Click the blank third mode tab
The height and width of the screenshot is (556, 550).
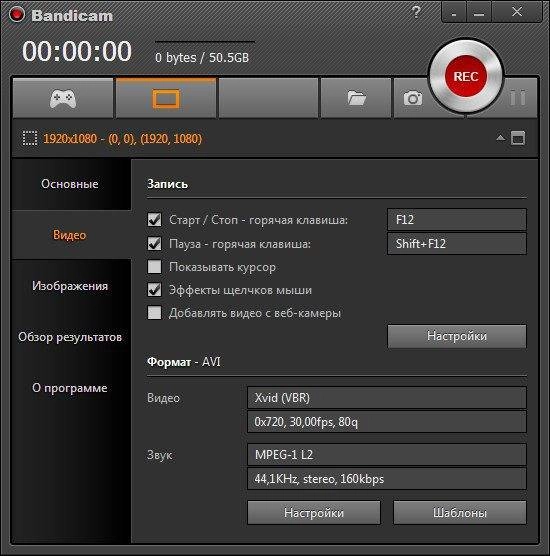268,98
